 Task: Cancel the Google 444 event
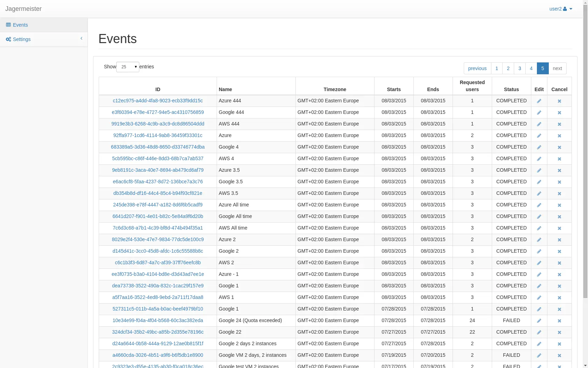pyautogui.click(x=559, y=113)
